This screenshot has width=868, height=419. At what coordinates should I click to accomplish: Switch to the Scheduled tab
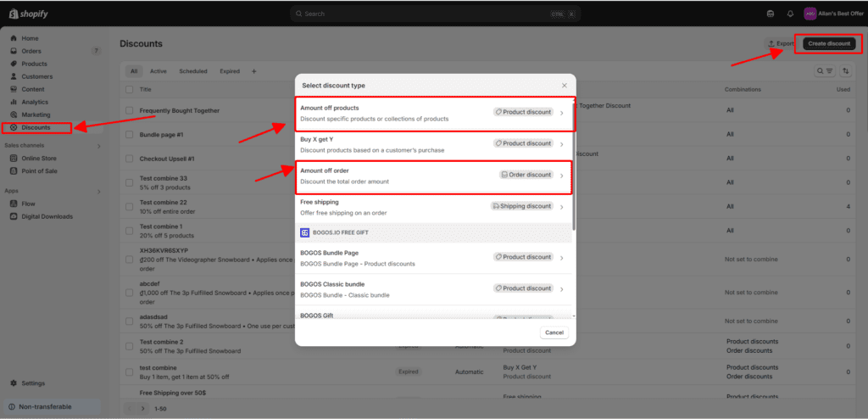coord(193,71)
